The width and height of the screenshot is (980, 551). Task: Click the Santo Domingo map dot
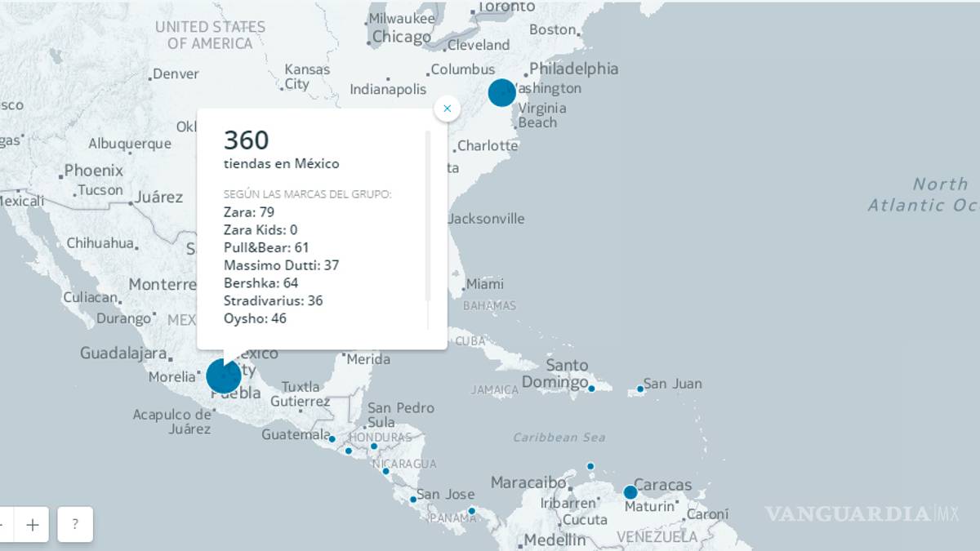pyautogui.click(x=591, y=389)
